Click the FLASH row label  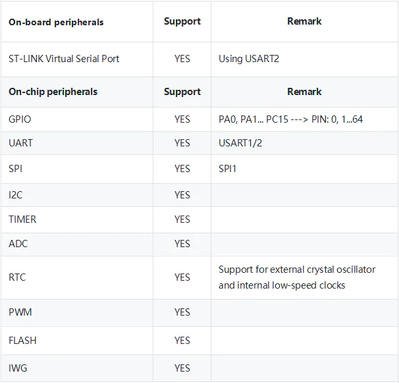pos(22,340)
